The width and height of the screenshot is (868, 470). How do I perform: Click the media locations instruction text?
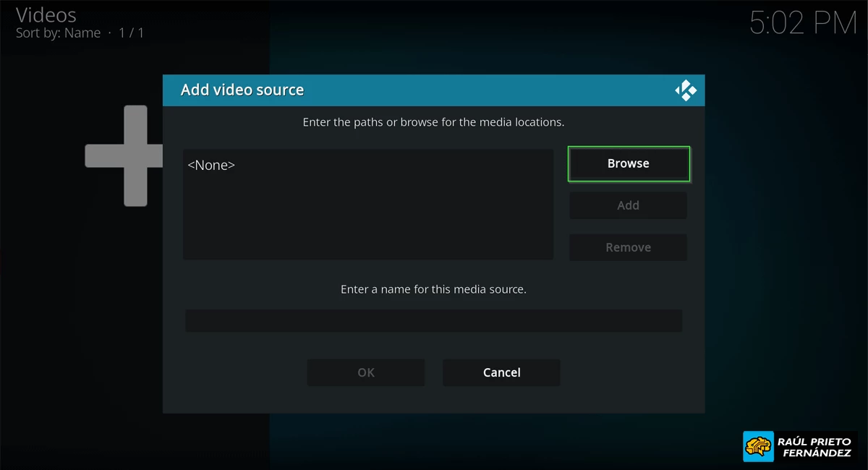coord(433,121)
